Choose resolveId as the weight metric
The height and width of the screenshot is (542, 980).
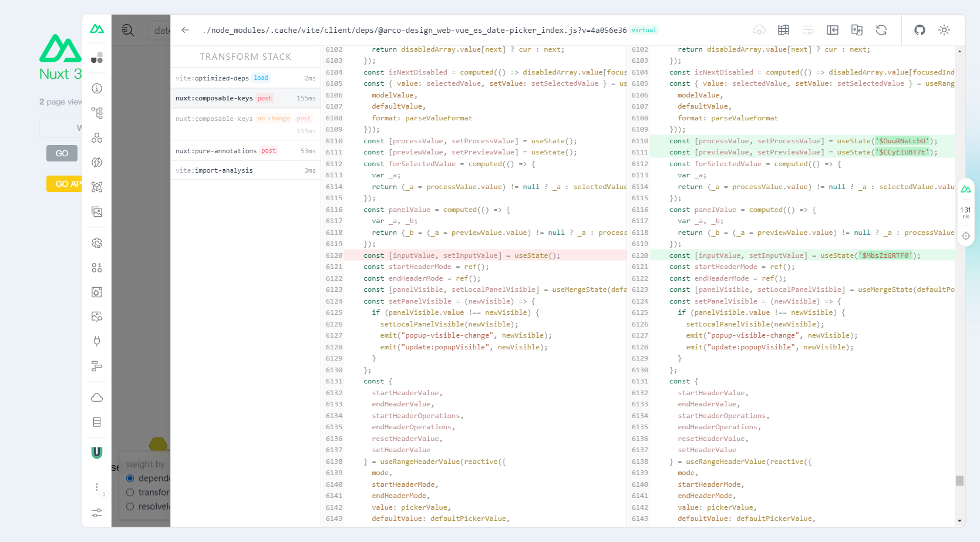[130, 506]
